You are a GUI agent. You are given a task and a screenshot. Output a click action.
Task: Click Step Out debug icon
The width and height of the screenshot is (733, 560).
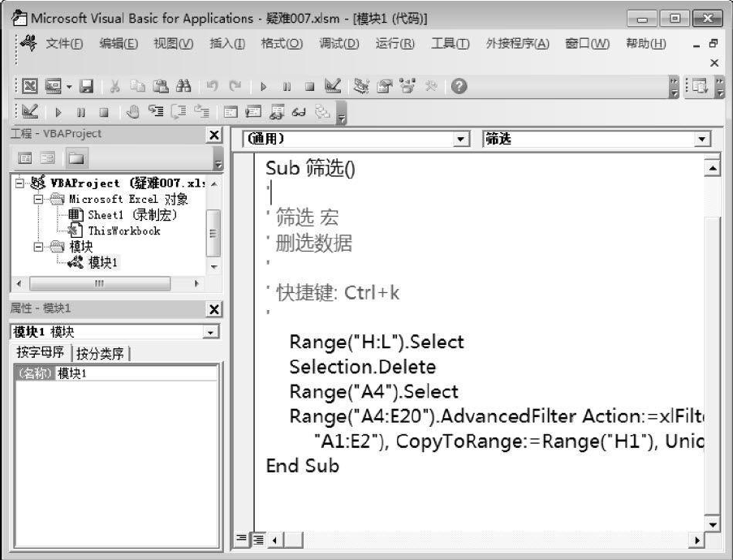click(201, 112)
